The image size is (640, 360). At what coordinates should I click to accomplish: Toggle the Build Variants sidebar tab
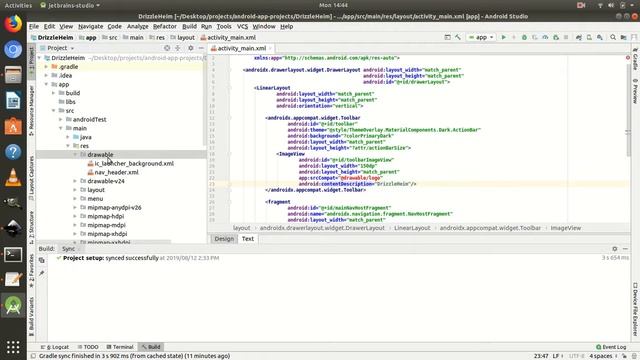coord(31,316)
